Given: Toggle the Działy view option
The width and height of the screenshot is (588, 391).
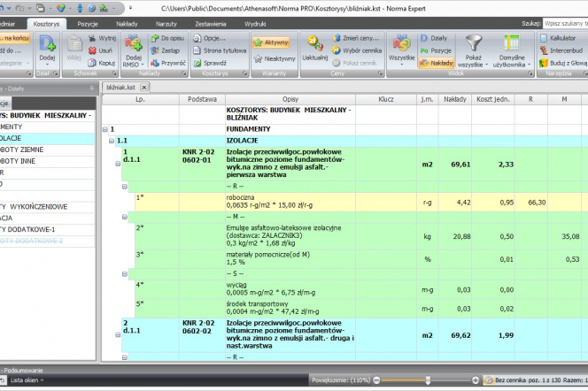Looking at the screenshot, I should tap(433, 39).
